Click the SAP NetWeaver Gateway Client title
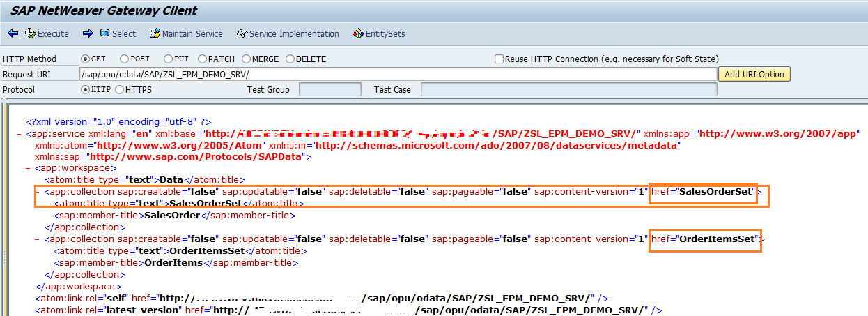This screenshot has width=868, height=316. 103,10
